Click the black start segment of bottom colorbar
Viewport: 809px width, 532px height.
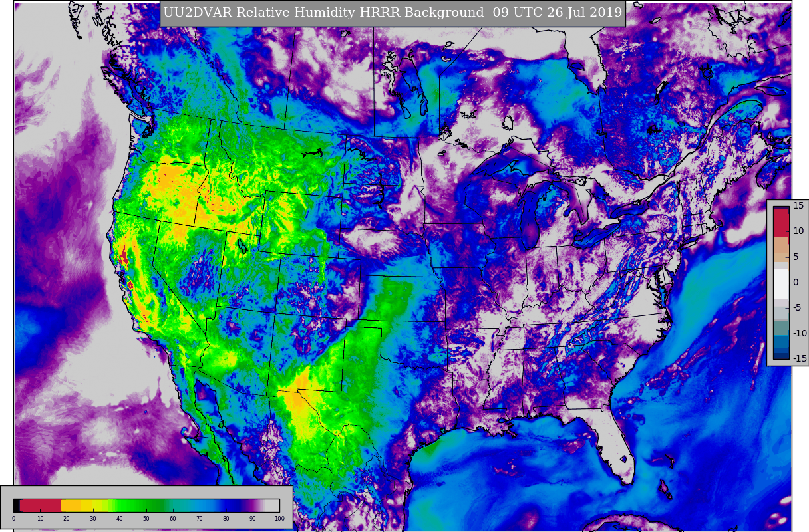point(16,505)
